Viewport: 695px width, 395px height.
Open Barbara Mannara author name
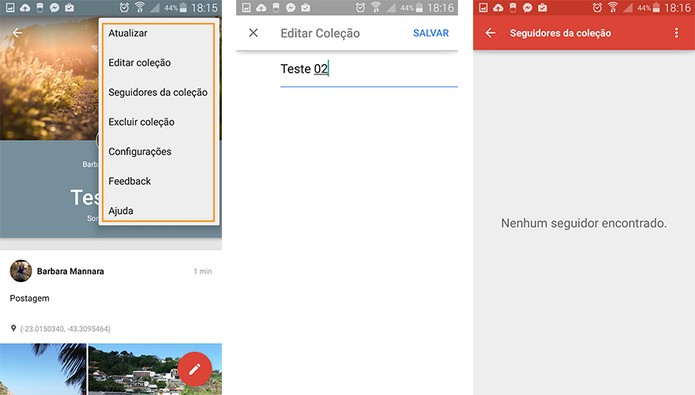coord(70,271)
